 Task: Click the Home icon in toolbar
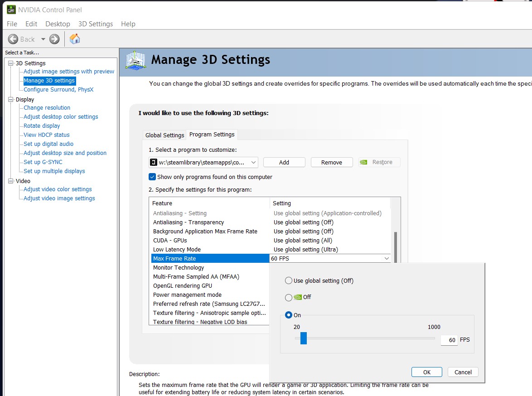[x=75, y=39]
